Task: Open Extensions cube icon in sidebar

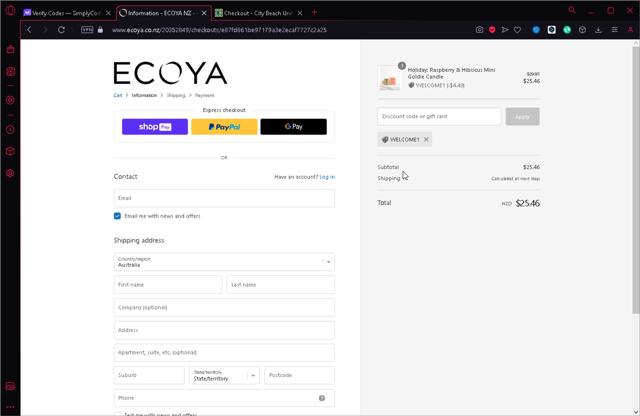Action: (x=10, y=151)
